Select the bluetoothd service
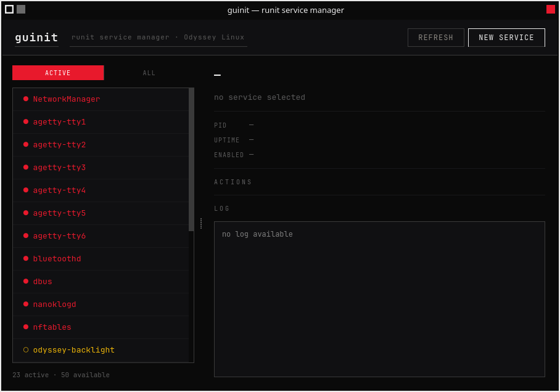Screen dimensions: 560x392 click(x=101, y=259)
